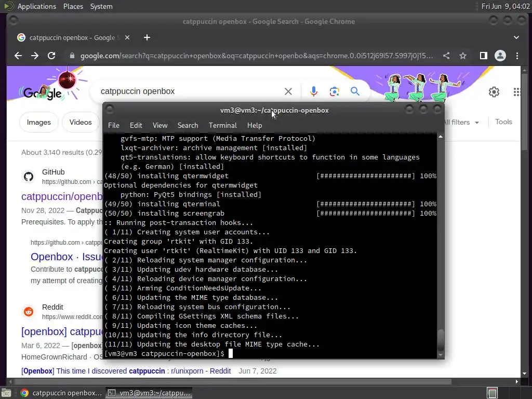The image size is (532, 399).
Task: Open terminal Edit menu
Action: pyautogui.click(x=136, y=126)
